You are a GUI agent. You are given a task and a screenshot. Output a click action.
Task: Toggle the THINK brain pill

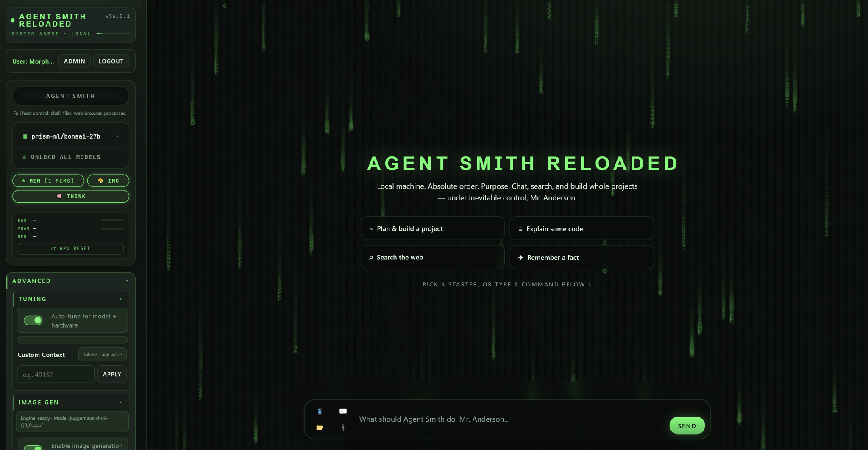point(71,196)
